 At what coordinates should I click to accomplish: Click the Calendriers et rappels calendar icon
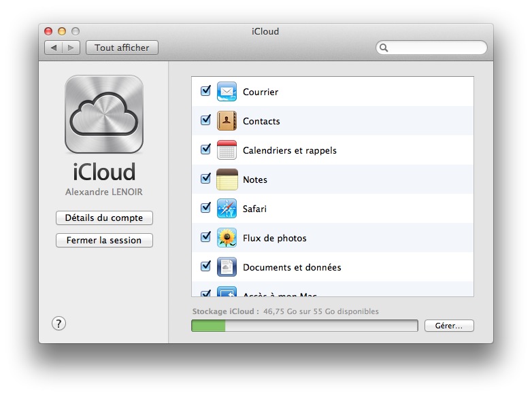point(227,150)
